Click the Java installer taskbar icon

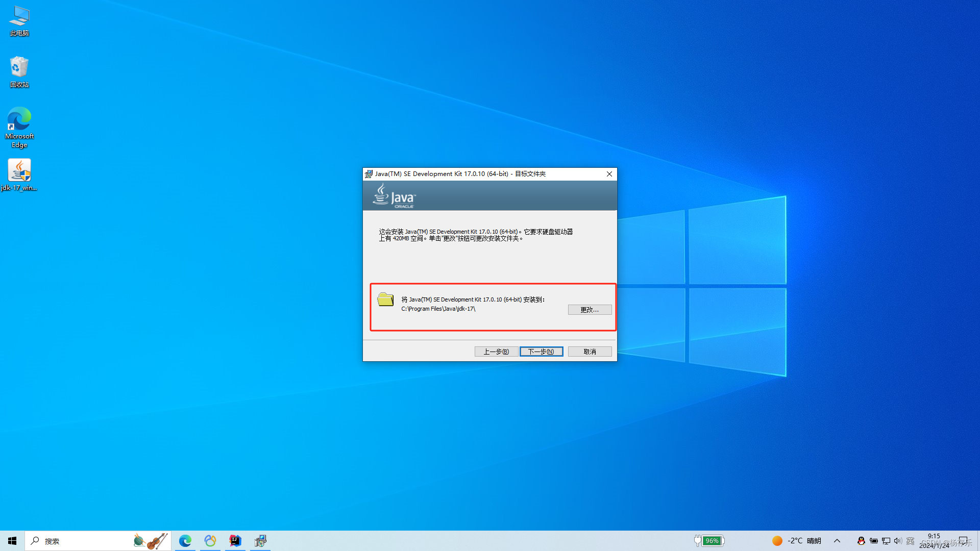(x=260, y=541)
